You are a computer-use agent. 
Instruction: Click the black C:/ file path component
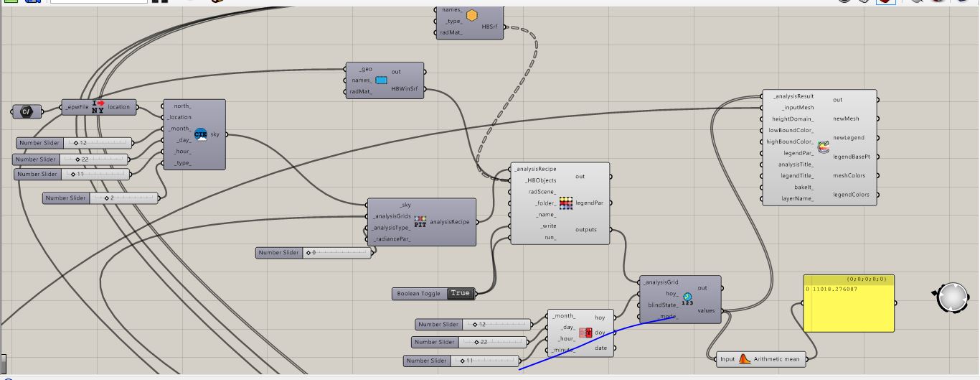[26, 111]
